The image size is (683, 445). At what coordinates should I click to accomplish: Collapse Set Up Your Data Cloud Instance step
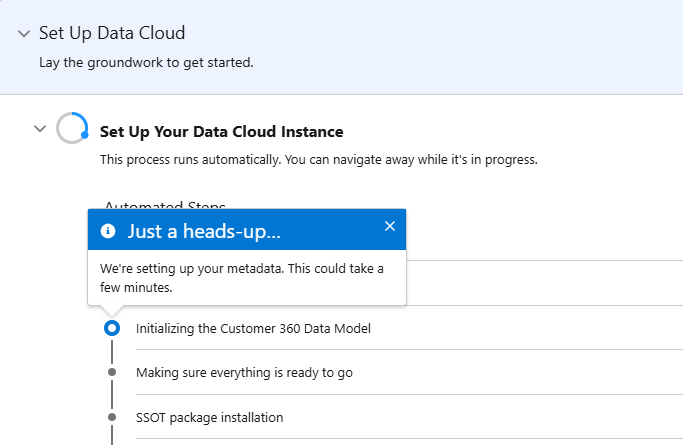[x=40, y=129]
